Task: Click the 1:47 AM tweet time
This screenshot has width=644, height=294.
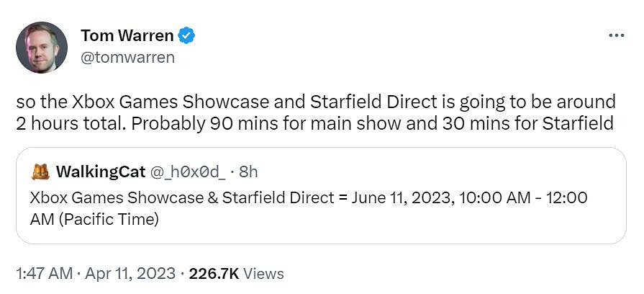Action: pos(44,274)
